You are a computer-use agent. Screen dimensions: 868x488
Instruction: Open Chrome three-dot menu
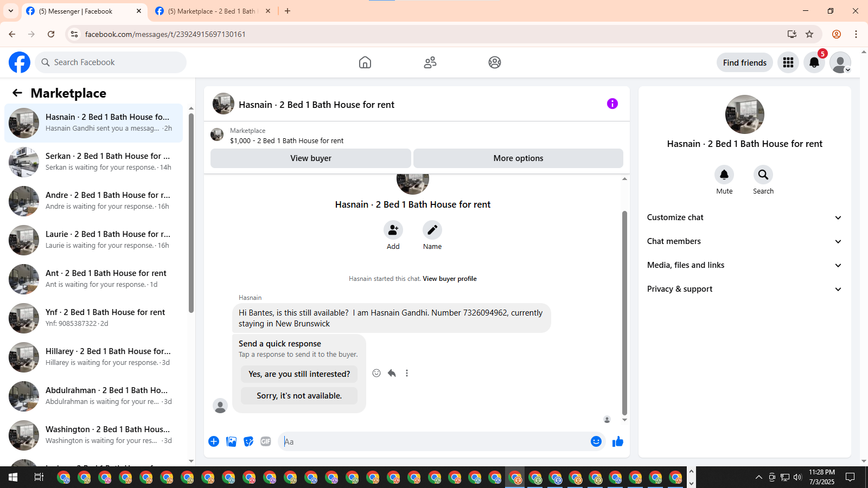click(x=856, y=34)
